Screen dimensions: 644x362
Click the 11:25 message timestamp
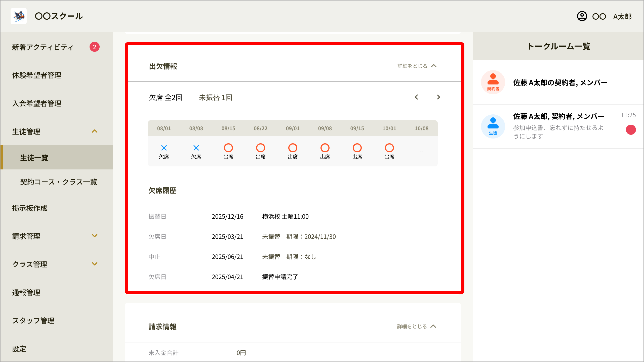(x=628, y=115)
